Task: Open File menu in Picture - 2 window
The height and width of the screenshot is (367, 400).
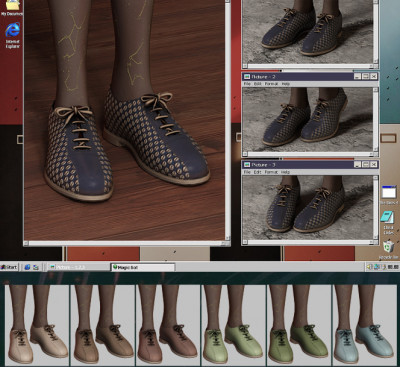Action: pos(247,84)
